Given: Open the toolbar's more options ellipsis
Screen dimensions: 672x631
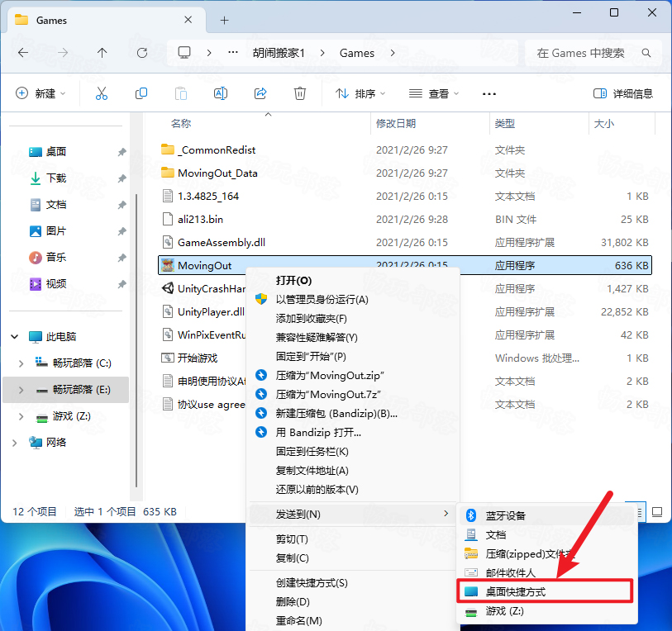Looking at the screenshot, I should tap(489, 94).
